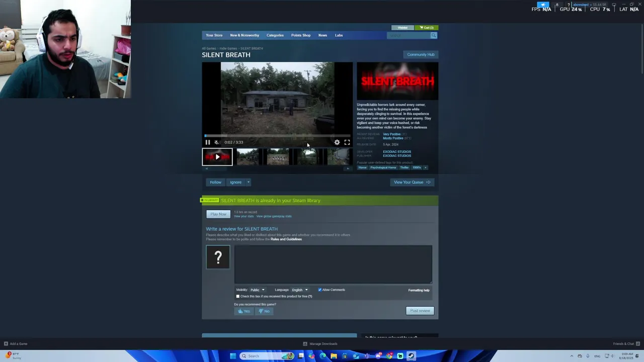
Task: Expand the Ignore options dropdown arrow
Action: coord(248,182)
